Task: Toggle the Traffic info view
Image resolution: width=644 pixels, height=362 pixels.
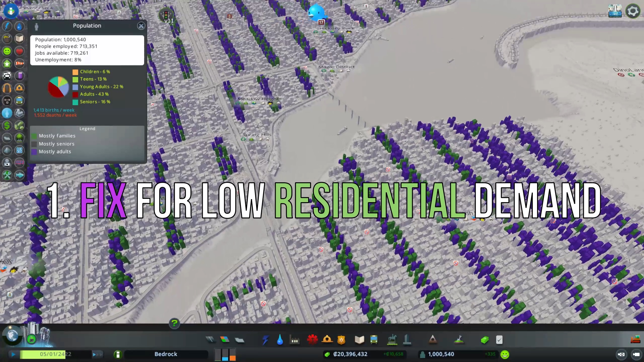Action: pos(7,76)
